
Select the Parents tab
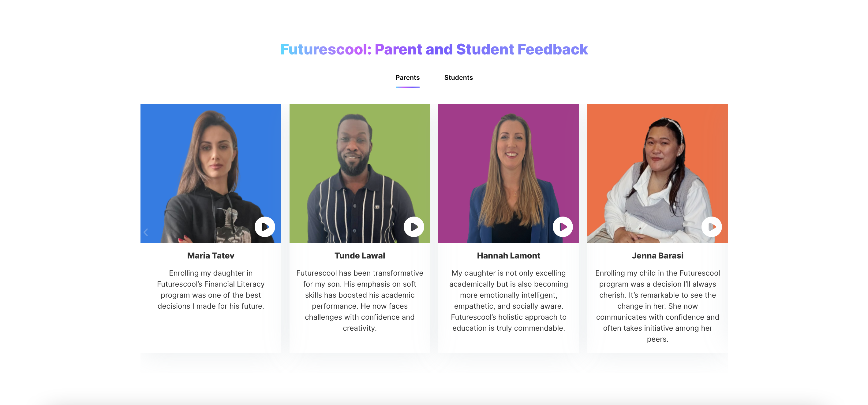point(407,77)
